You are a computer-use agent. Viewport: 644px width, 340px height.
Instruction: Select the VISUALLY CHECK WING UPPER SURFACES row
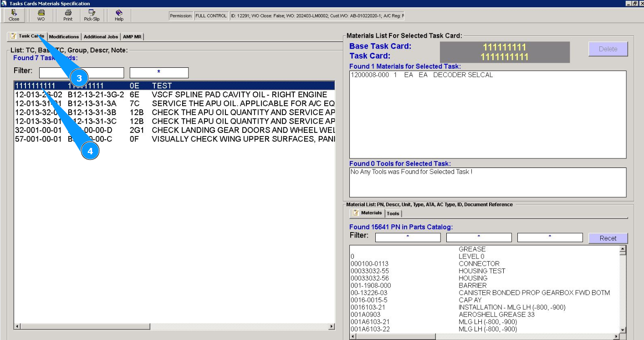click(174, 139)
